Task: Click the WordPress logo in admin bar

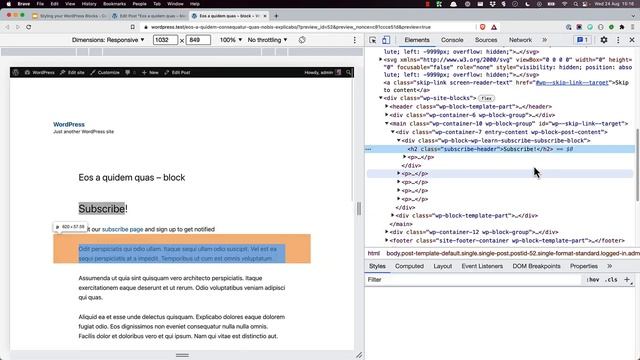Action: pyautogui.click(x=16, y=72)
